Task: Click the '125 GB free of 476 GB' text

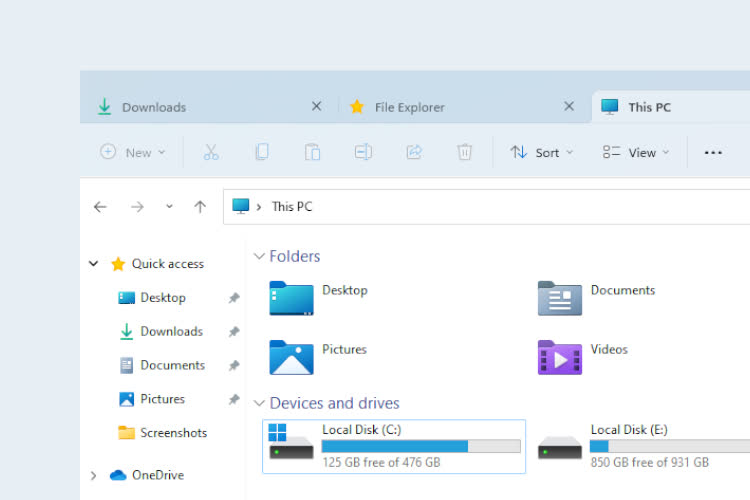Action: click(381, 463)
